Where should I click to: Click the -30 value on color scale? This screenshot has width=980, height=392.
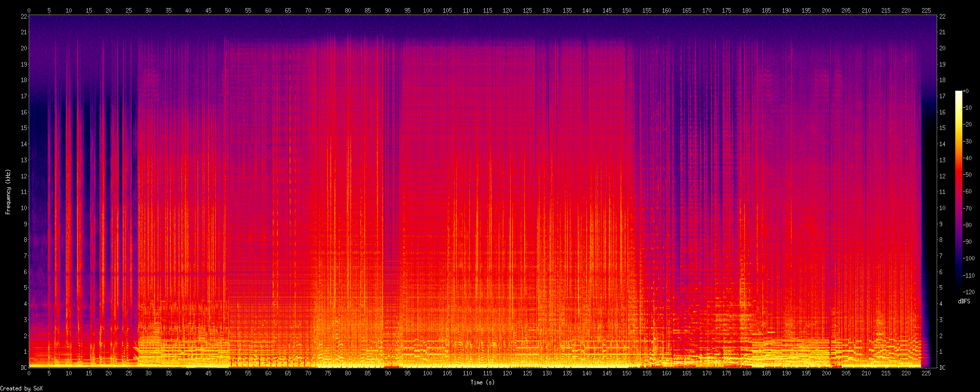point(967,142)
